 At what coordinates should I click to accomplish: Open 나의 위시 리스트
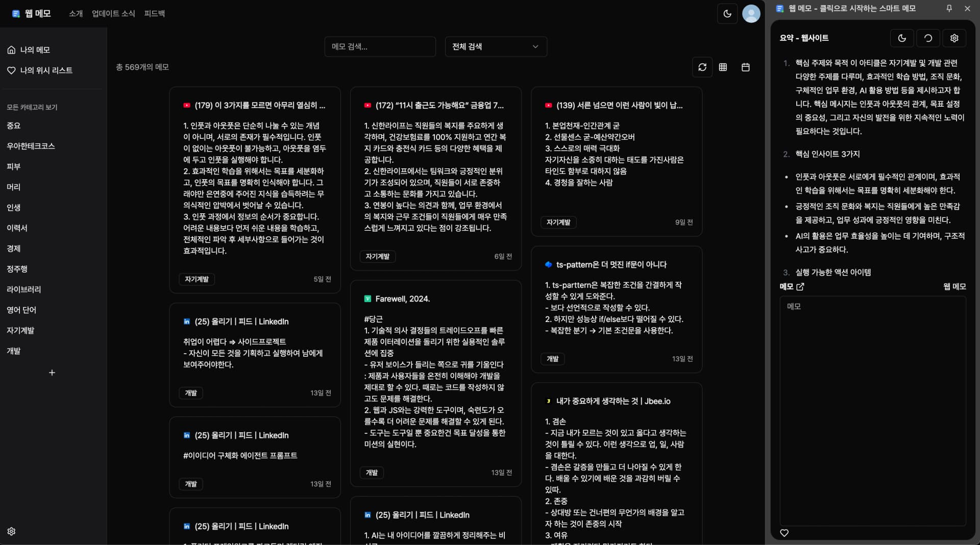pyautogui.click(x=40, y=70)
